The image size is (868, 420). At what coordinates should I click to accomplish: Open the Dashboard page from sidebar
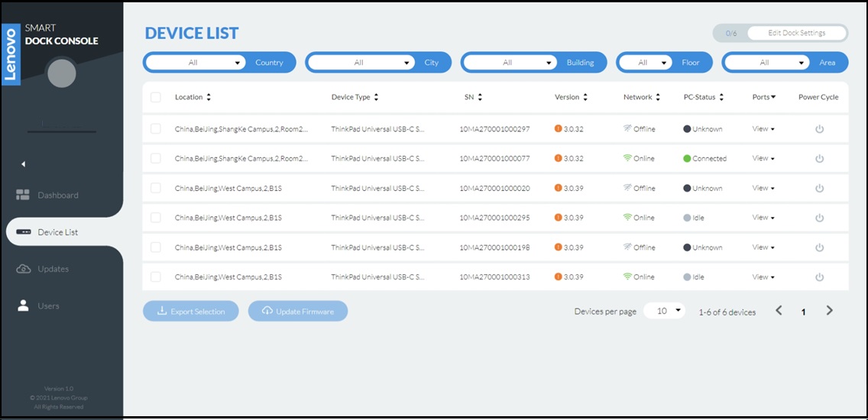click(x=58, y=195)
